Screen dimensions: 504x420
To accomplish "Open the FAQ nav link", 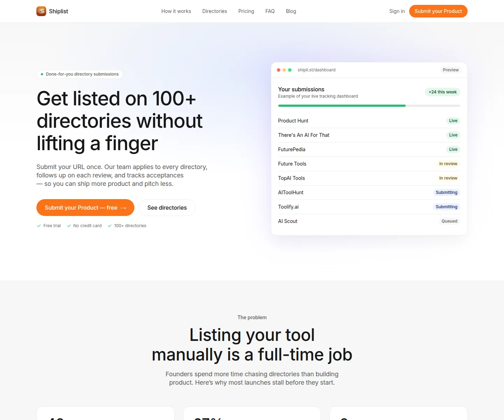I will 270,11.
